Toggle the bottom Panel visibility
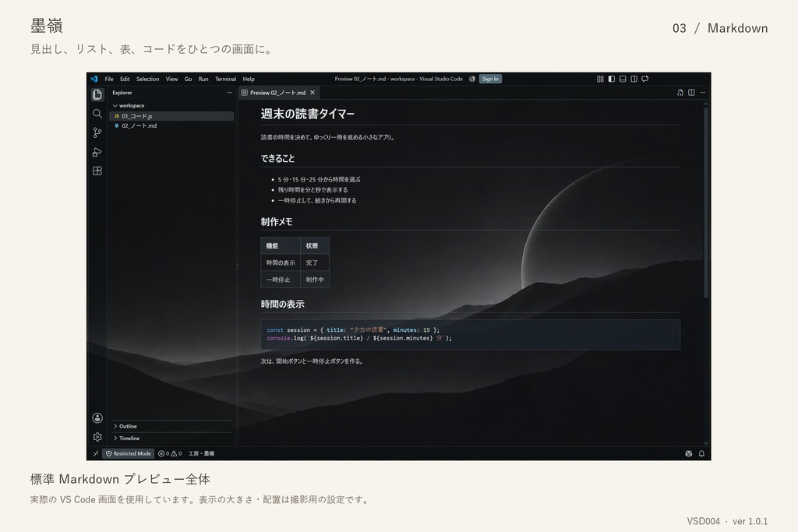This screenshot has width=798, height=532. tap(623, 79)
